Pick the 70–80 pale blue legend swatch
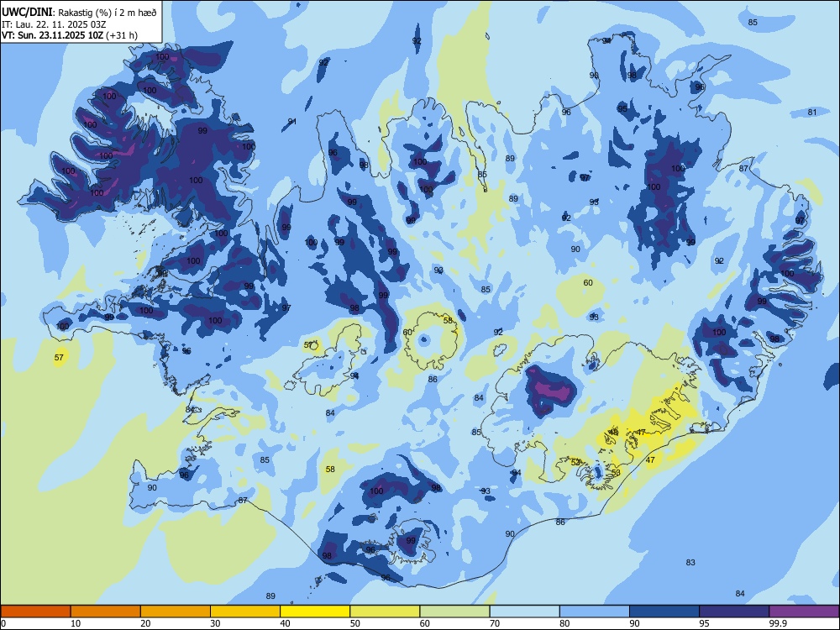Viewport: 840px width, 630px height. pyautogui.click(x=524, y=612)
